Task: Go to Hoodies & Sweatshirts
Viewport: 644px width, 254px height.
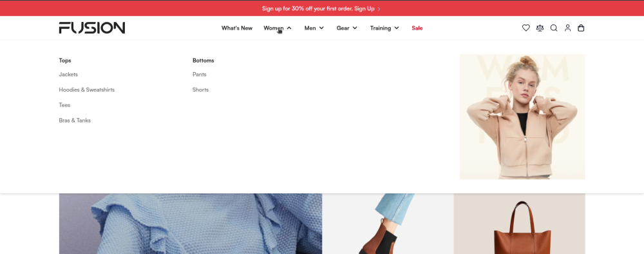Action: pos(87,90)
